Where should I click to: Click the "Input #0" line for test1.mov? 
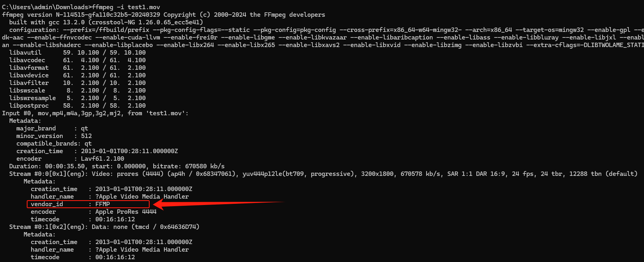(95, 113)
